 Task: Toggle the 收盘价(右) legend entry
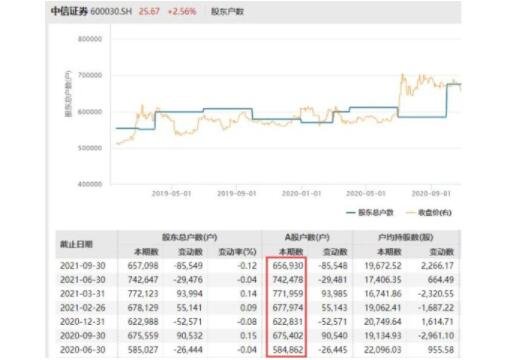point(429,212)
